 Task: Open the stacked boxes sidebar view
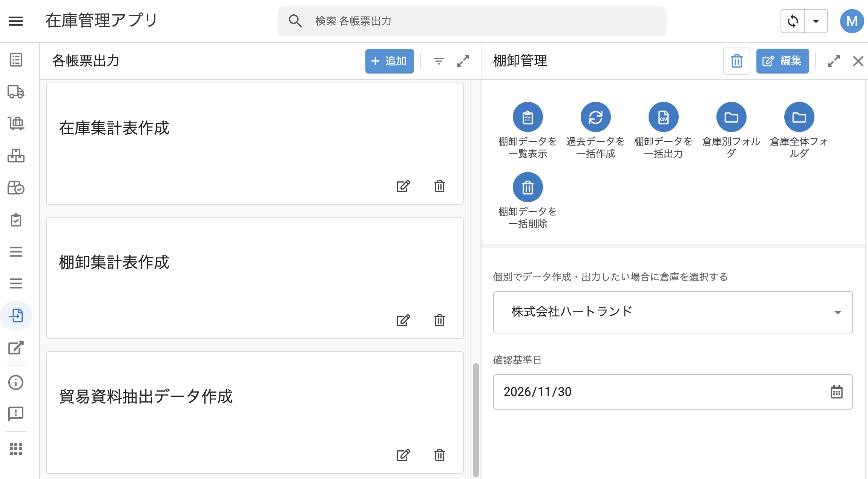point(16,155)
